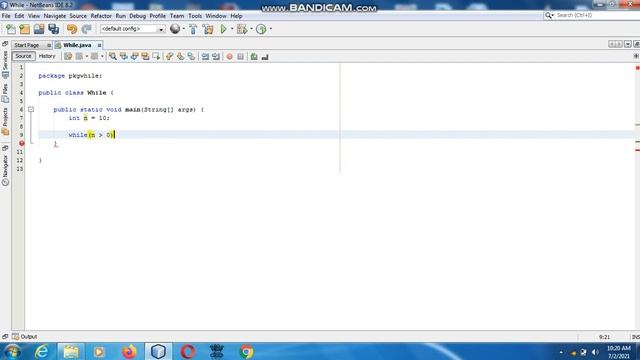Open dropdown arrow beside Debug Project icon
Screen dimensions: 640x360
251,29
